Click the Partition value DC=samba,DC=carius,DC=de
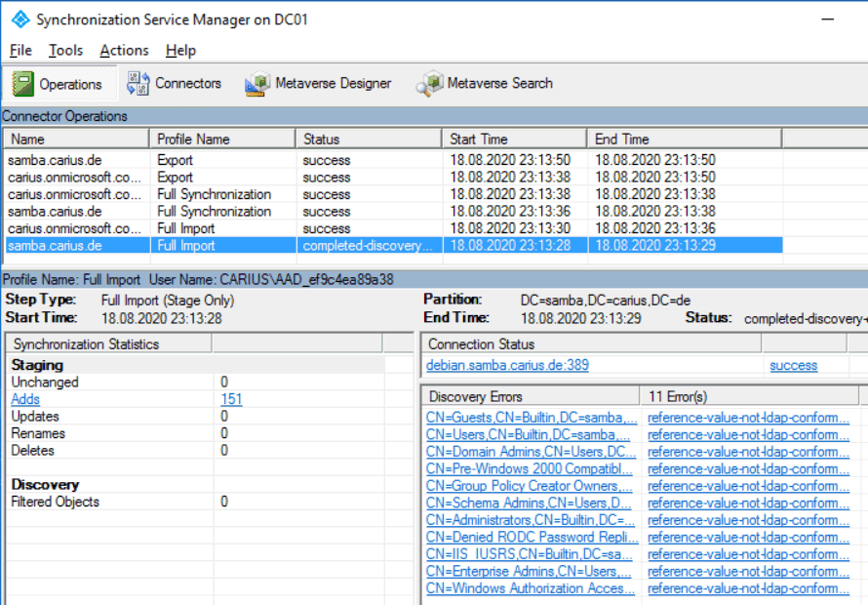 coord(606,301)
